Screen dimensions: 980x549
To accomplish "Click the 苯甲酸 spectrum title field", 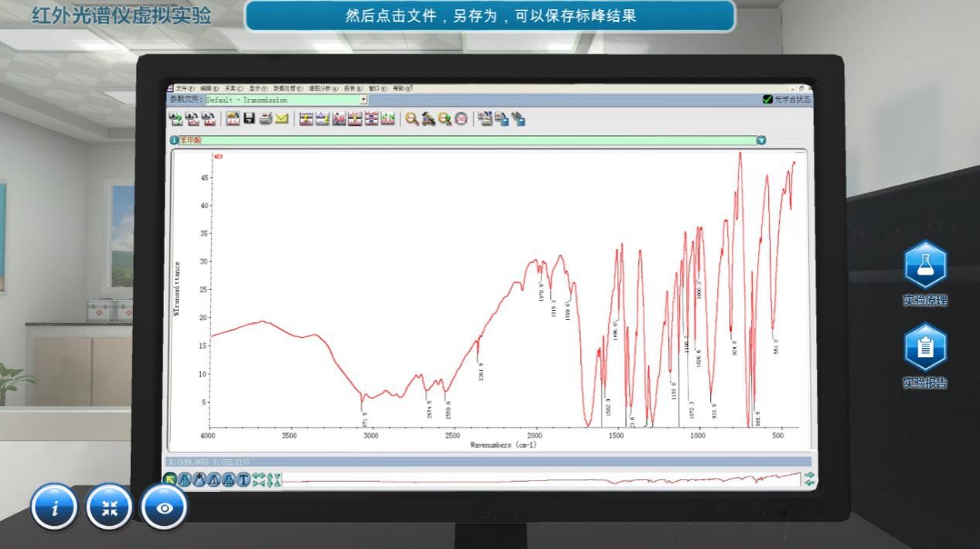I will pos(464,140).
